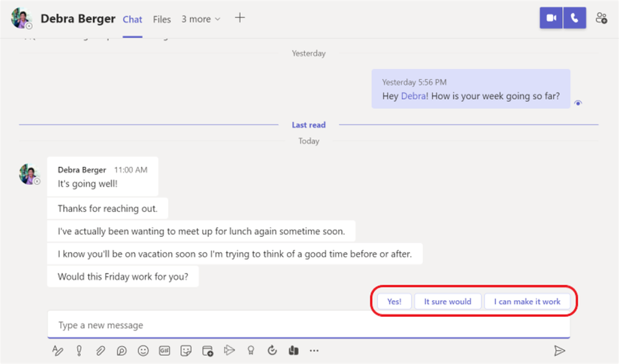Attach a file with the paperclip icon
Viewport: 619px width, 364px height.
tap(100, 350)
